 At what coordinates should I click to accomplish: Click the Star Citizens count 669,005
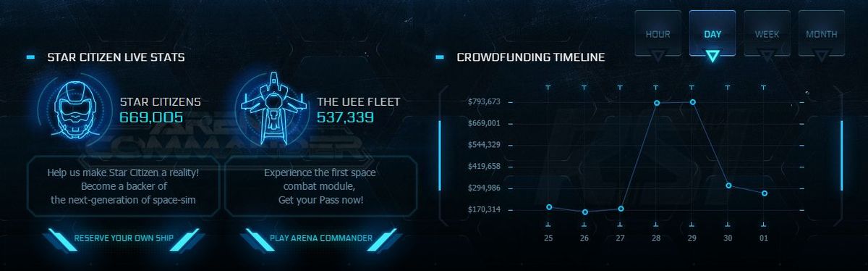[x=151, y=117]
